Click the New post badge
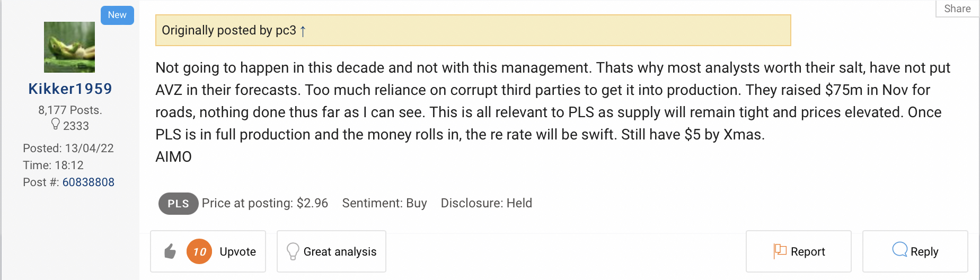The height and width of the screenshot is (280, 980). [x=117, y=15]
